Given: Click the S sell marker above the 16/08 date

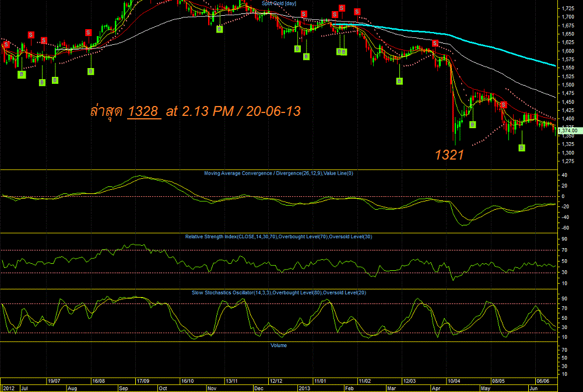Looking at the screenshot, I should point(89,32).
